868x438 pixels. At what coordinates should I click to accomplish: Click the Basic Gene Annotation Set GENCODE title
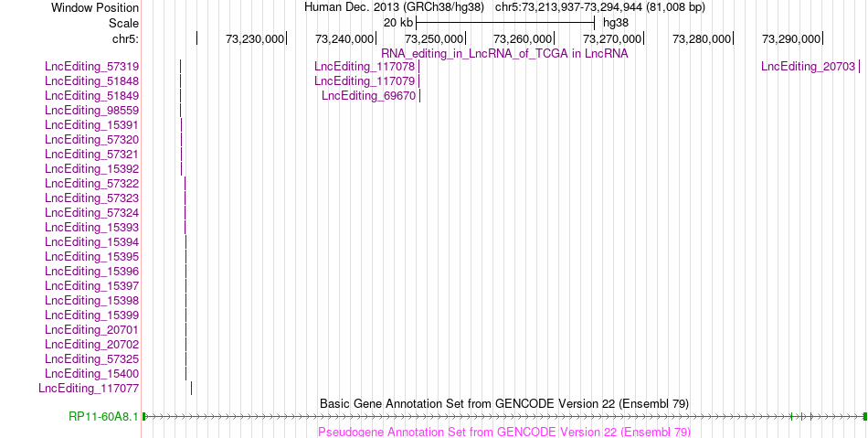click(x=504, y=403)
